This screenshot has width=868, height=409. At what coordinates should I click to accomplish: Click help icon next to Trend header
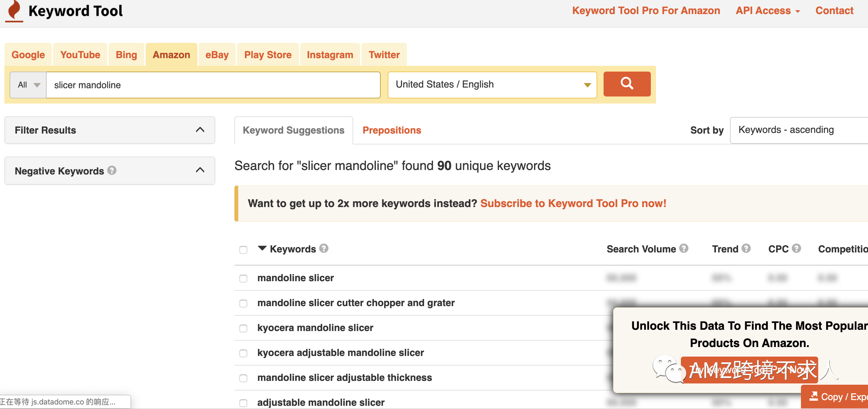[746, 249]
